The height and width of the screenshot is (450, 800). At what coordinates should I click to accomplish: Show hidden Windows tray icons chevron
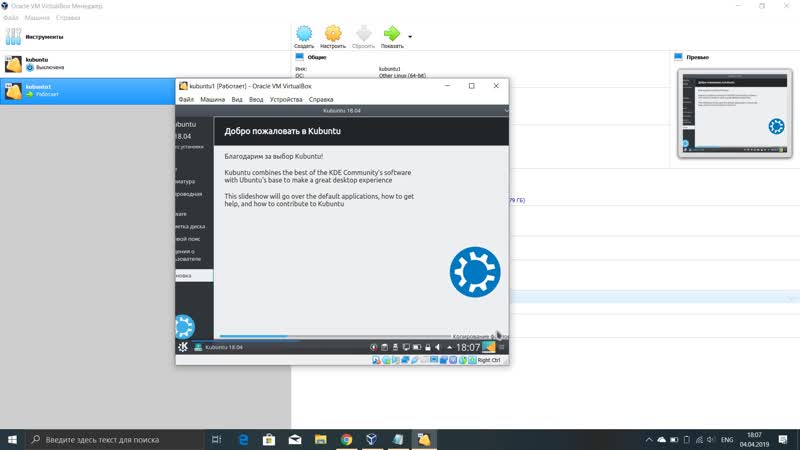point(649,439)
